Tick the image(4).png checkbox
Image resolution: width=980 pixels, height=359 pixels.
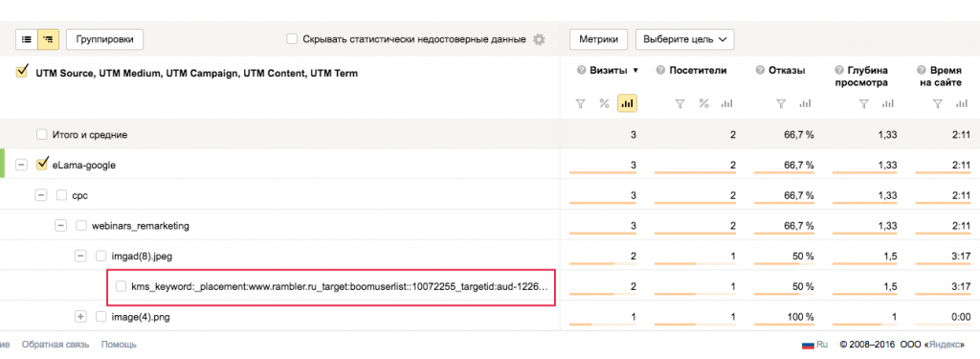click(x=100, y=317)
